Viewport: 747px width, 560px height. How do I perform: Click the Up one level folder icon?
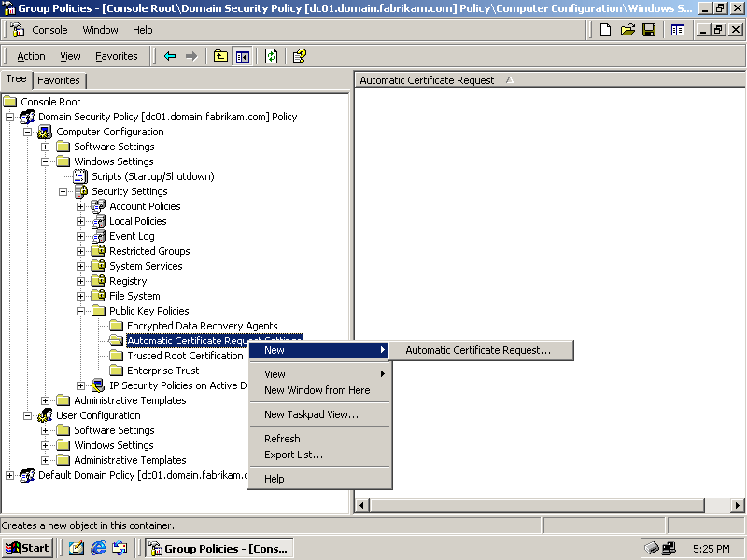pos(220,56)
